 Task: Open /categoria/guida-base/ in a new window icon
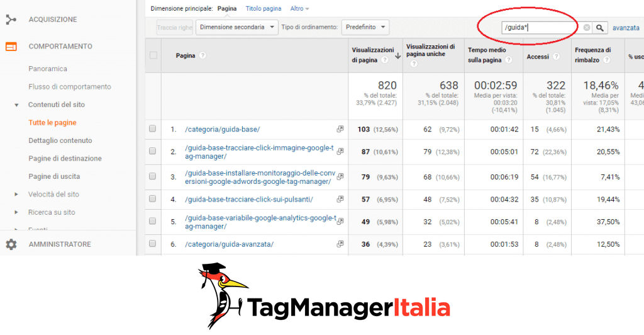340,129
